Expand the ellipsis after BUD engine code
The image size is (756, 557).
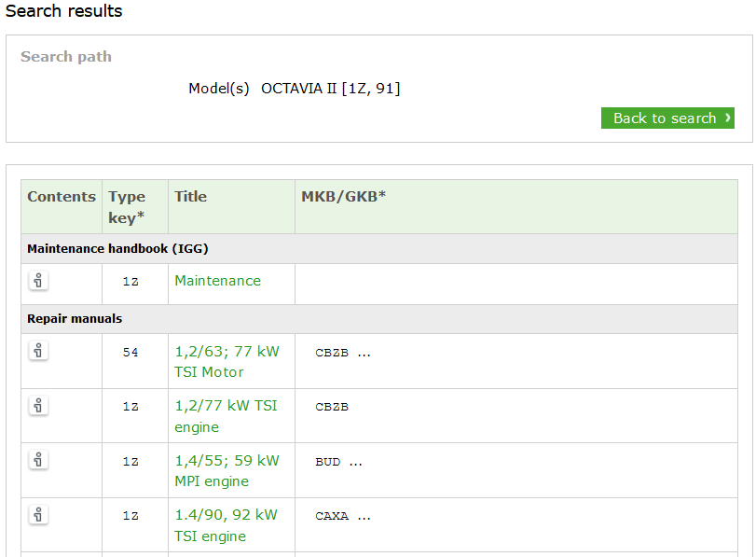(355, 463)
